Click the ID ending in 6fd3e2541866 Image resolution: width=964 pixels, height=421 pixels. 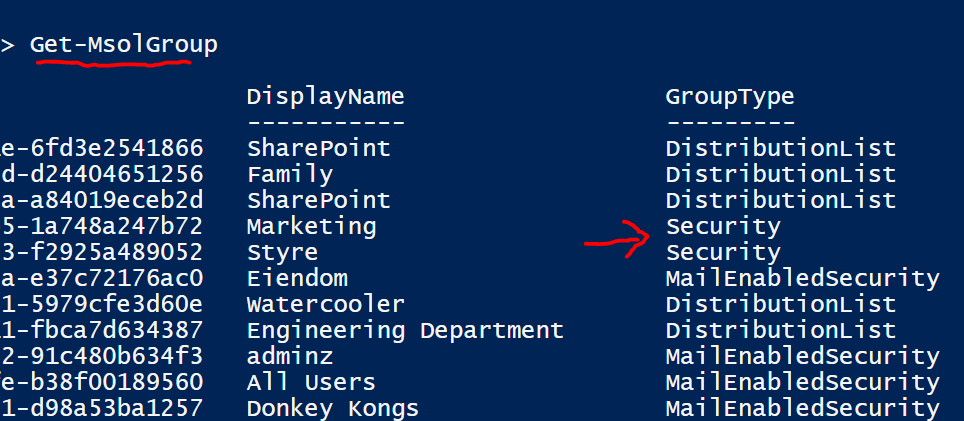(x=102, y=148)
